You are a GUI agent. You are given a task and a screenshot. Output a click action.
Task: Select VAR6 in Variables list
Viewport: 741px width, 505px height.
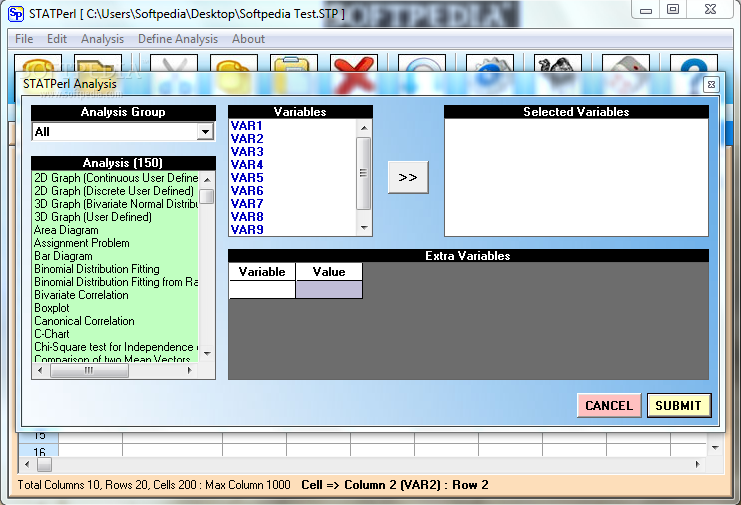coord(247,191)
